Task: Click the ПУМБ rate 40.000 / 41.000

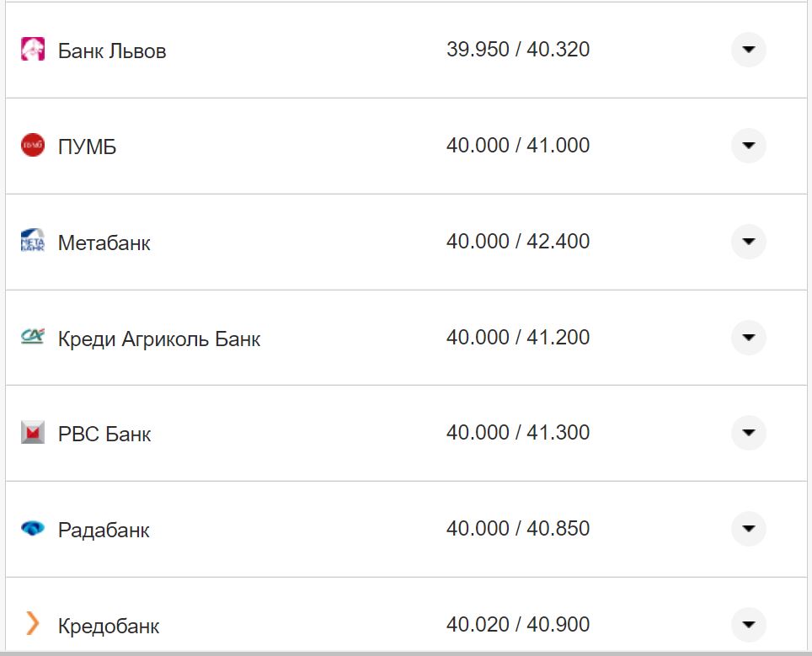Action: tap(518, 146)
